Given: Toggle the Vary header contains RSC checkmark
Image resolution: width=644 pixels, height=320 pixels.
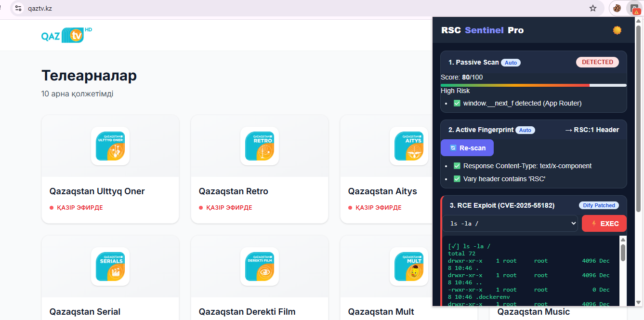Looking at the screenshot, I should pos(457,179).
